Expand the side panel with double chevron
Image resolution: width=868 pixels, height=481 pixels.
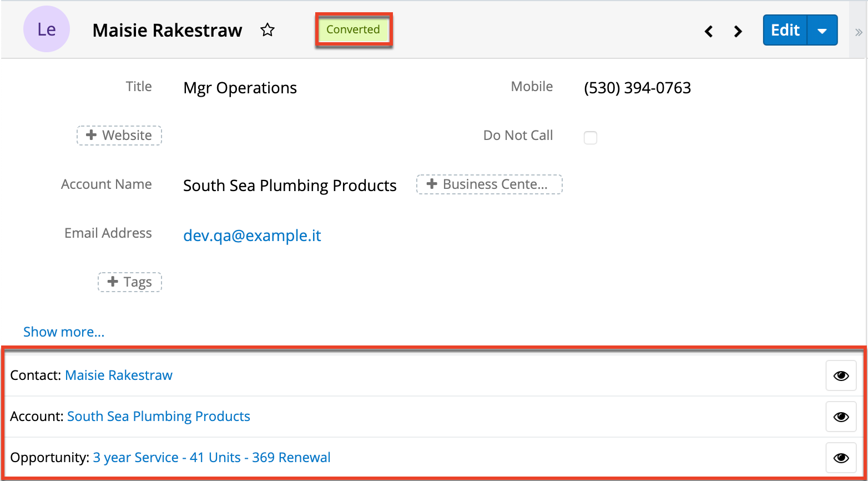859,32
